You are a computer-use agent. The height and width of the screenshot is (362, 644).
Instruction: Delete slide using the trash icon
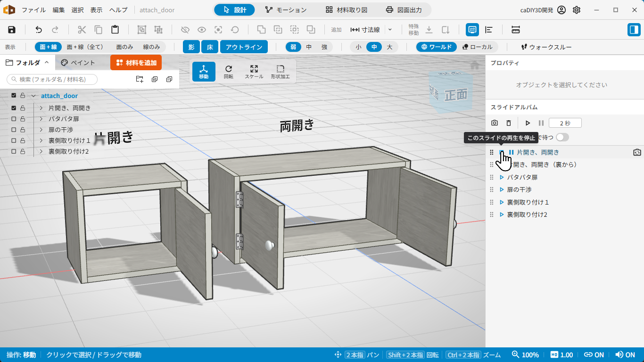coord(509,123)
